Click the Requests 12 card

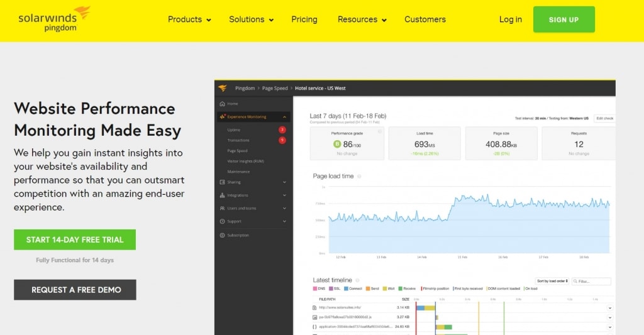tap(579, 143)
